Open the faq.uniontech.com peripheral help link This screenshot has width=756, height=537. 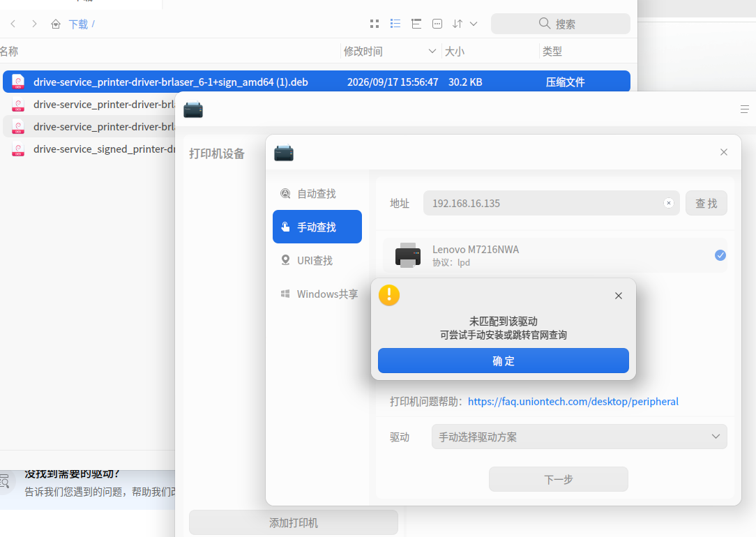pyautogui.click(x=573, y=402)
